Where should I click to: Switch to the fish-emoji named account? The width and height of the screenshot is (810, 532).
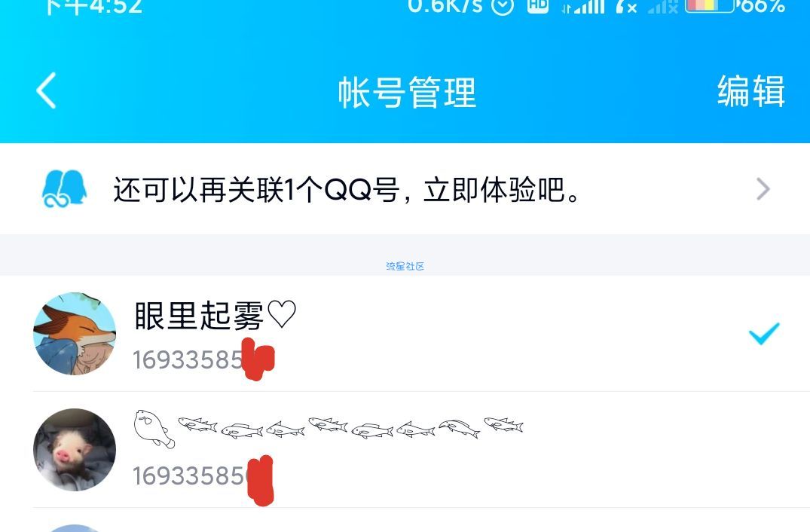[x=405, y=450]
